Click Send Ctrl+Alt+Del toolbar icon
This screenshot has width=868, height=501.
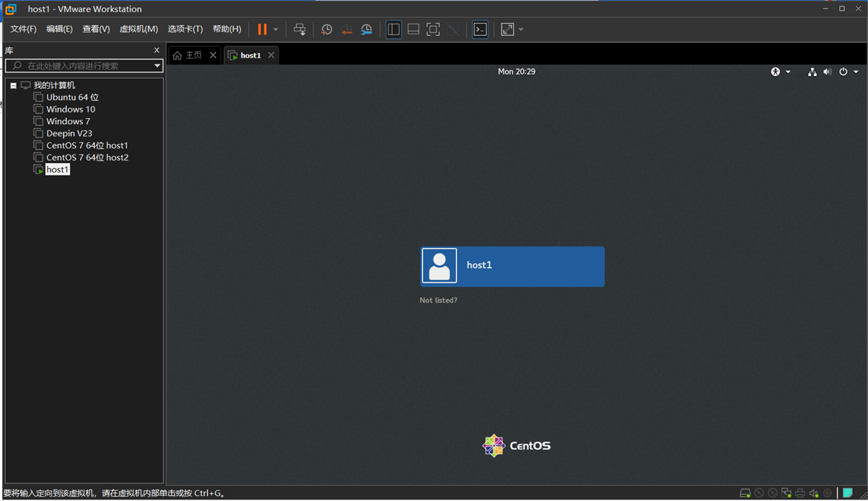300,29
